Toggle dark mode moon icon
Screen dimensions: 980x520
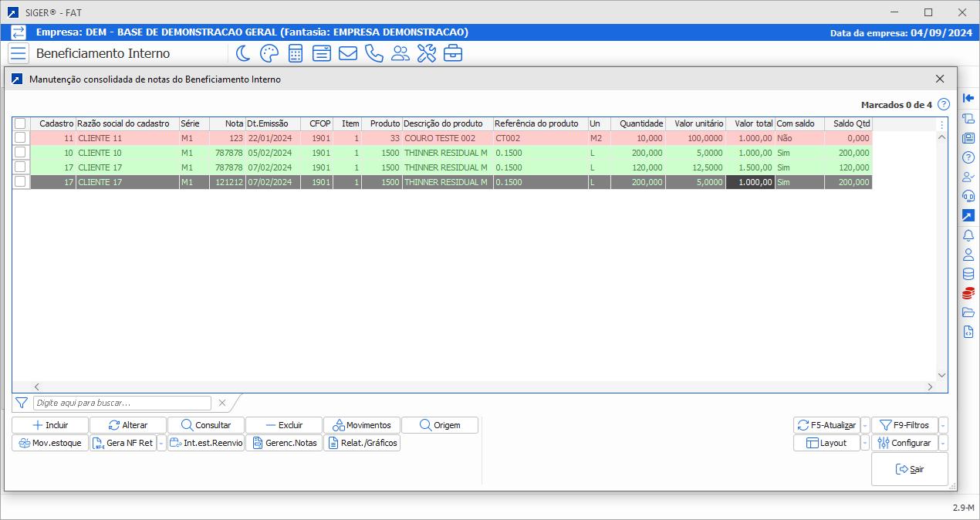(x=243, y=53)
